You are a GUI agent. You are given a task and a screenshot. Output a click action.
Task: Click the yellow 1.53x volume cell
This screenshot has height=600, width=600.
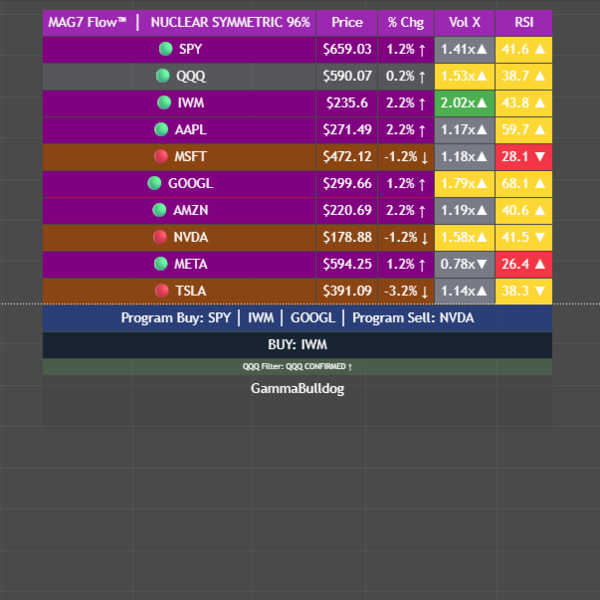(x=465, y=76)
